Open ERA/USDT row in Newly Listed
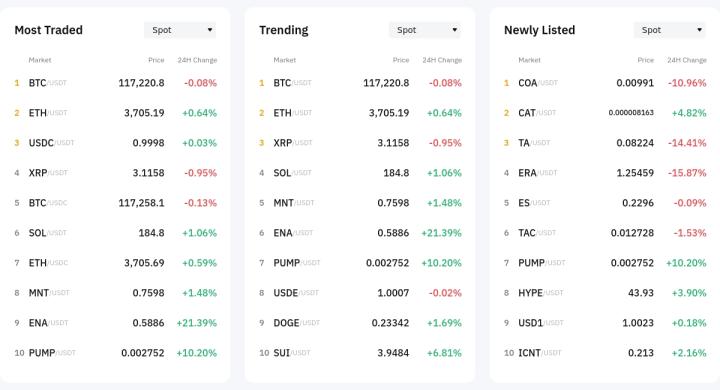Screen dimensions: 720x390 [605, 173]
